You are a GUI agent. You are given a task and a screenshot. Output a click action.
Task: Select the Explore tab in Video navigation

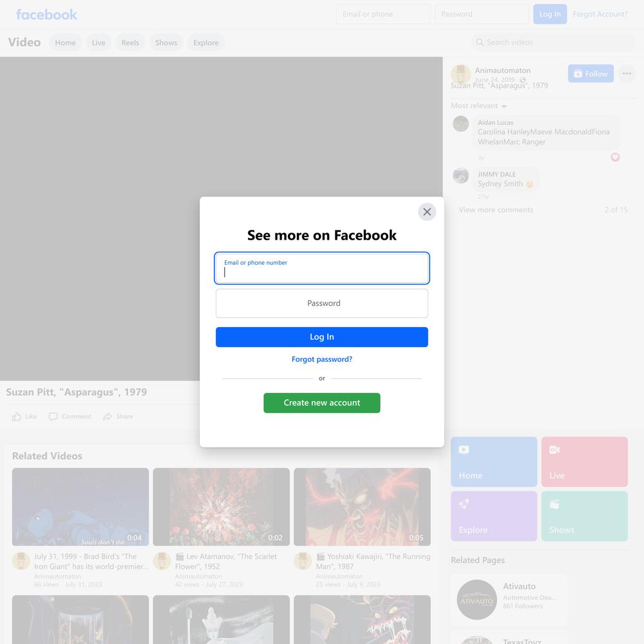tap(206, 43)
